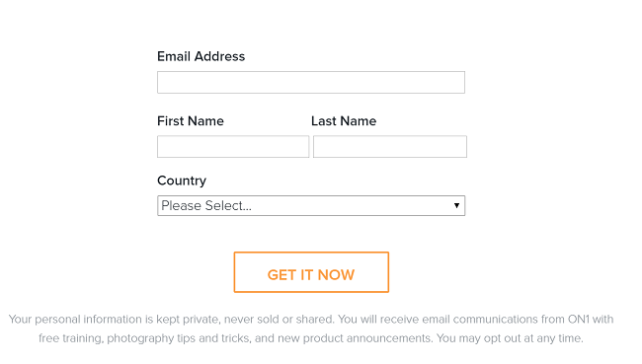Screen dimensions: 642x364
Task: Click the black dropdown arrow in Country
Action: click(x=456, y=205)
